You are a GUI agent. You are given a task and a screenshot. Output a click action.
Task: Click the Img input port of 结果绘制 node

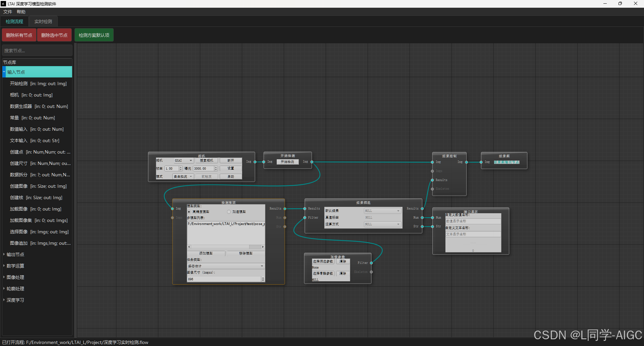click(x=432, y=162)
